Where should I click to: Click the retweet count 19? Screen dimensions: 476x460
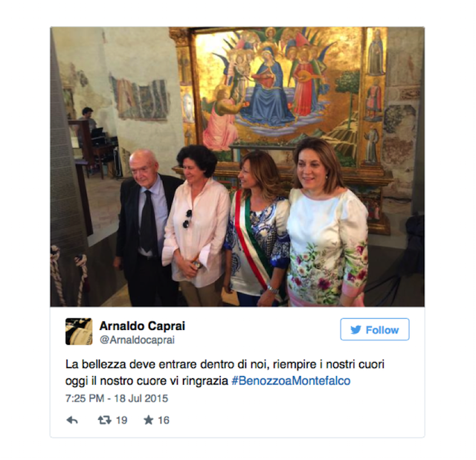[x=121, y=421]
